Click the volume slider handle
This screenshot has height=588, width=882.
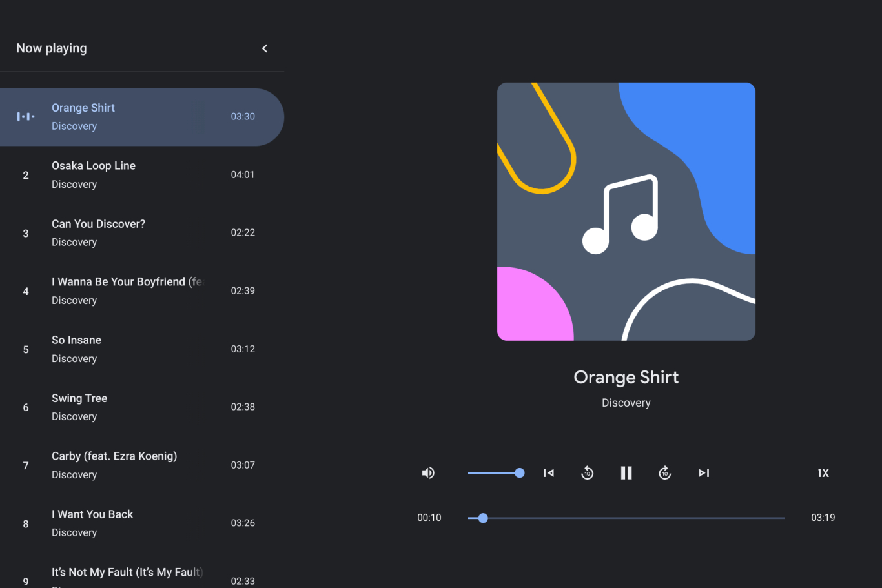coord(520,473)
